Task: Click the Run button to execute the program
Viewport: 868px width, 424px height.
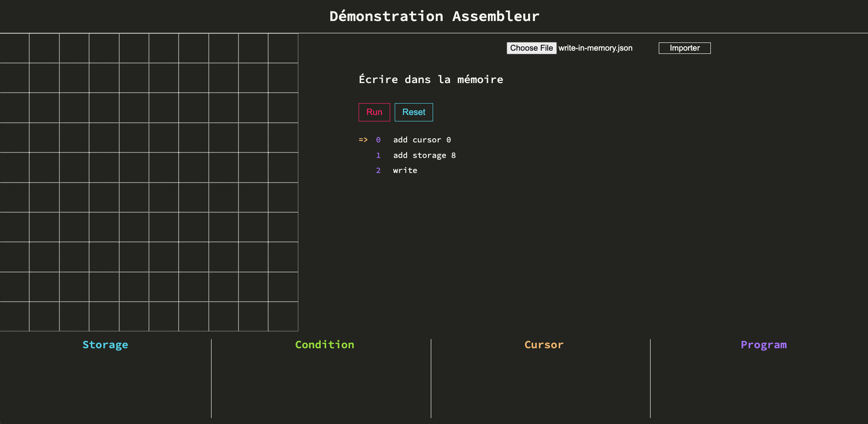Action: (374, 112)
